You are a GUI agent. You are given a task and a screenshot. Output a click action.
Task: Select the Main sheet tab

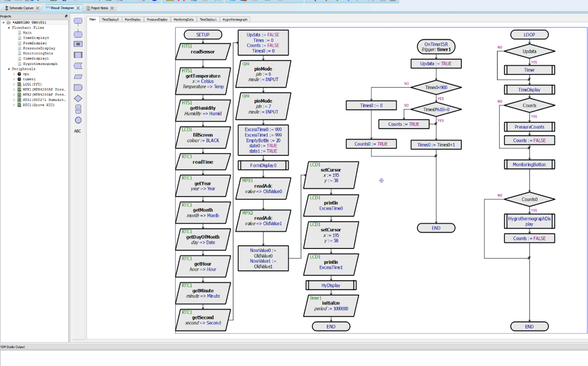[93, 20]
